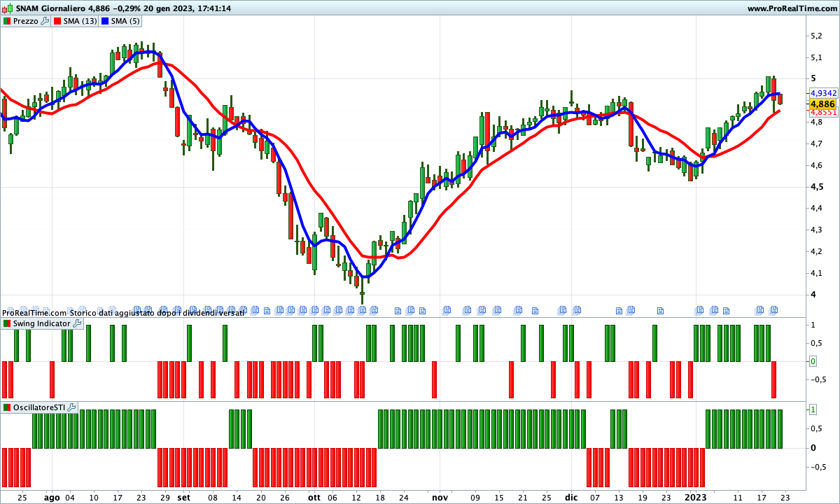This screenshot has width=840, height=504.
Task: Open OscillatoreSTI settings wrench icon
Action: 71,407
